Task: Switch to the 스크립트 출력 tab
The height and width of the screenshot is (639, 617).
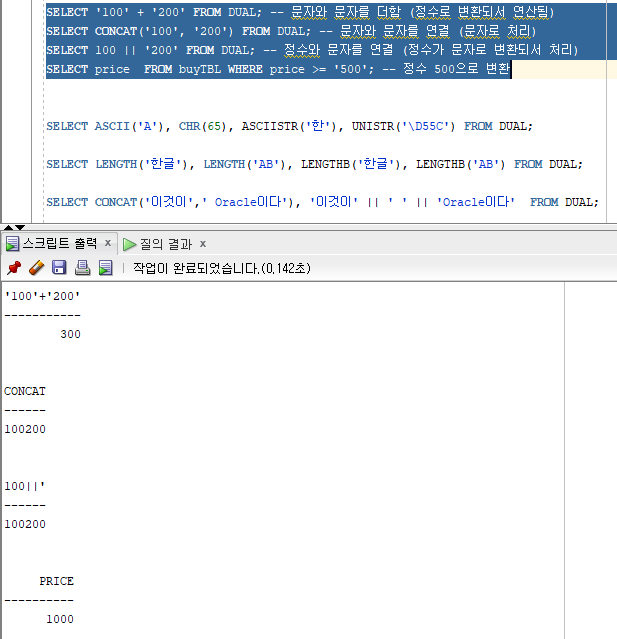Action: 59,244
